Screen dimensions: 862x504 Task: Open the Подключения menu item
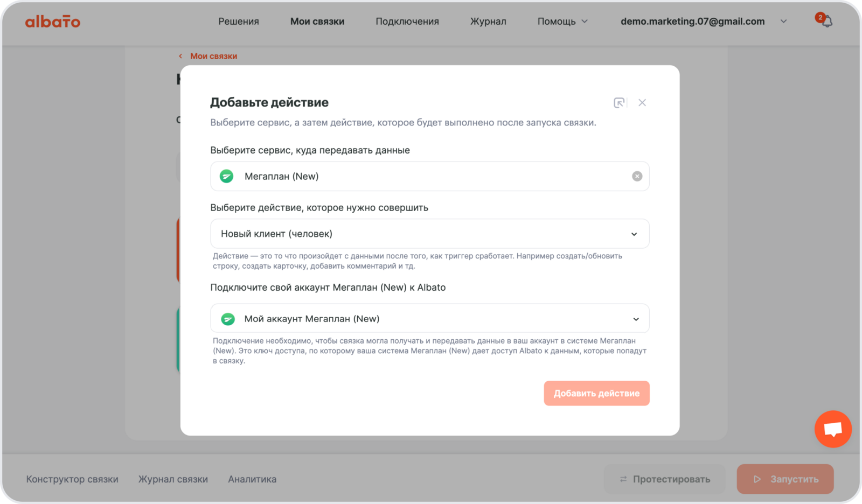pyautogui.click(x=407, y=22)
